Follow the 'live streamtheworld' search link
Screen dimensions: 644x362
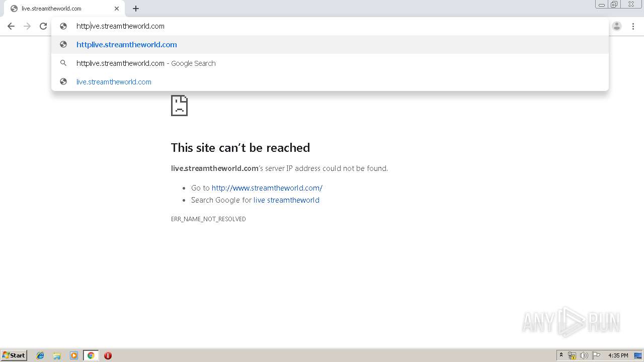[286, 200]
